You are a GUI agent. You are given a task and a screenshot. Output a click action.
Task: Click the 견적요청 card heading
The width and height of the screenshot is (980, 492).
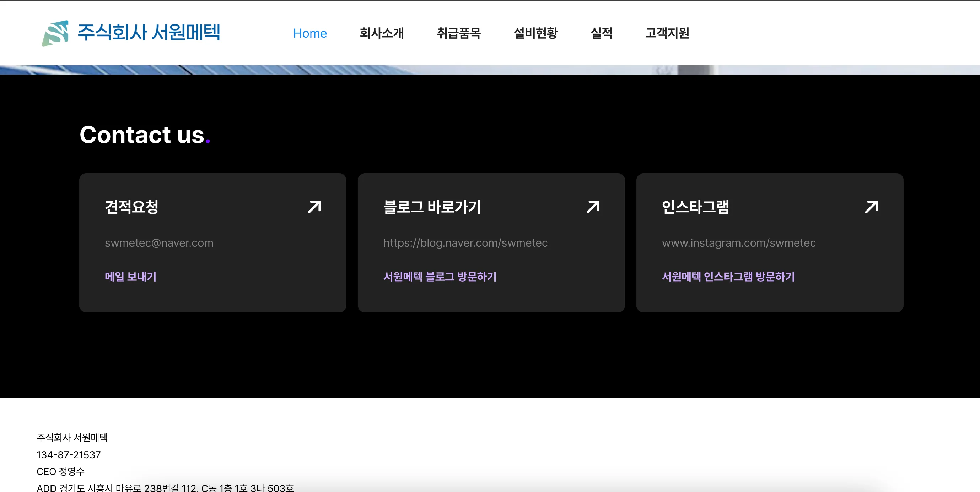[x=131, y=207]
